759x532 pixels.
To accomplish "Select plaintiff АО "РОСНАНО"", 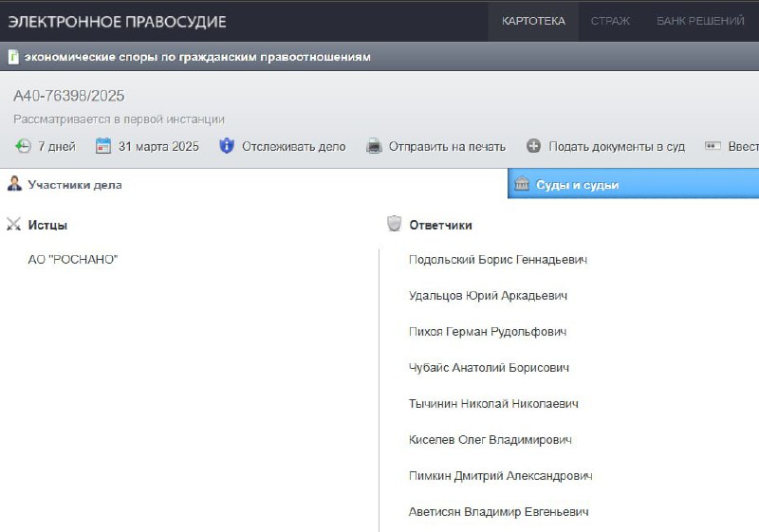I will [73, 260].
